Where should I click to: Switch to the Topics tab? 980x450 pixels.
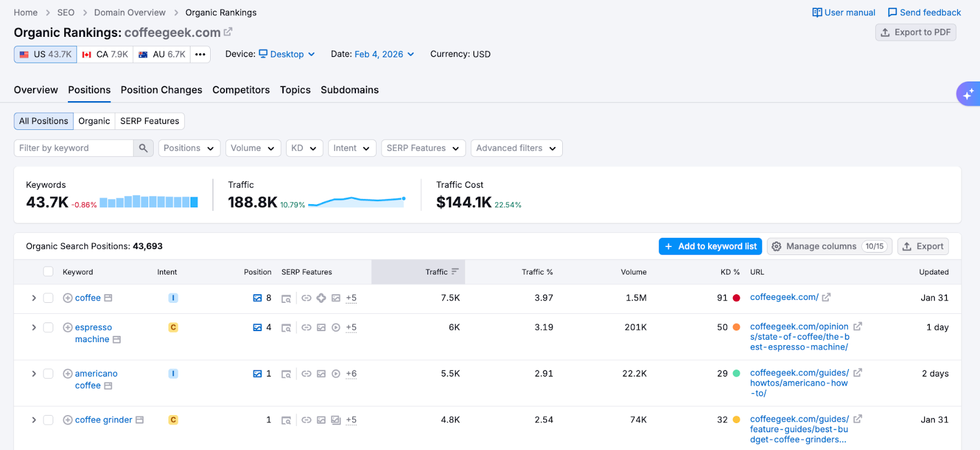tap(295, 90)
